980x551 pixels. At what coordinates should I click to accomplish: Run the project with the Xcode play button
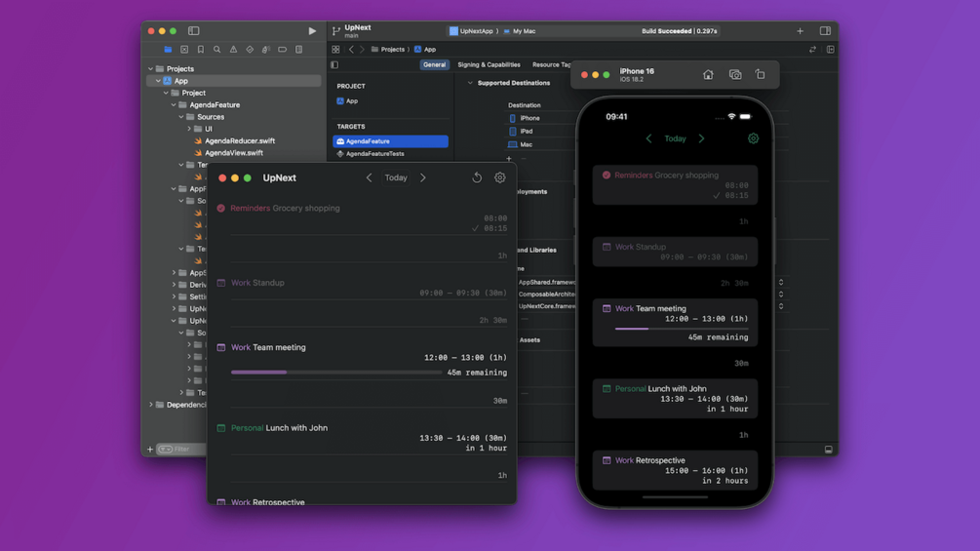click(312, 30)
